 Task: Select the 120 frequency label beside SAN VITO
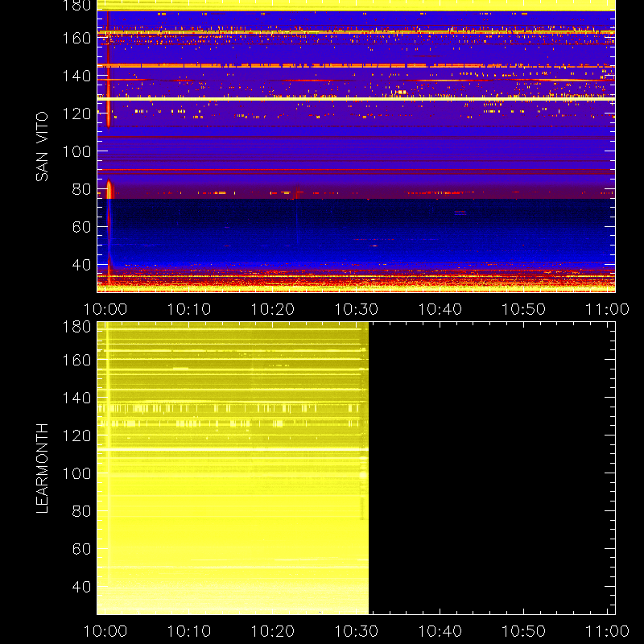click(x=76, y=114)
